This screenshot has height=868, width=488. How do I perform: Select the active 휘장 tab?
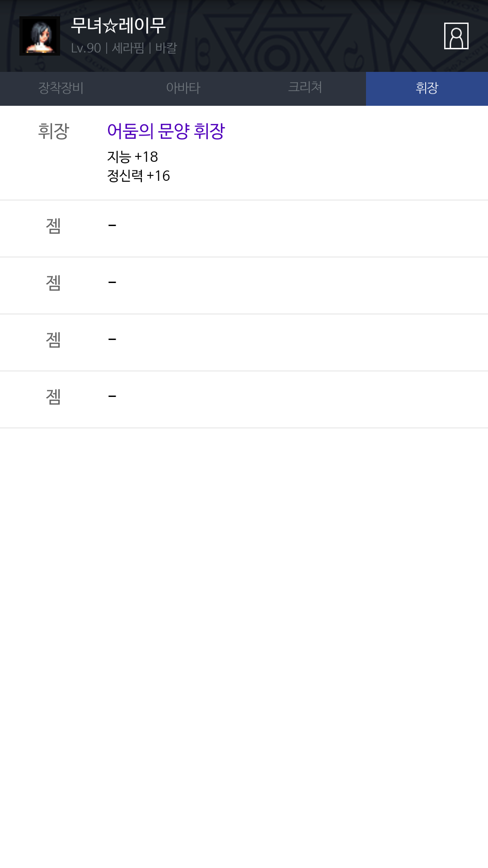[x=427, y=89]
